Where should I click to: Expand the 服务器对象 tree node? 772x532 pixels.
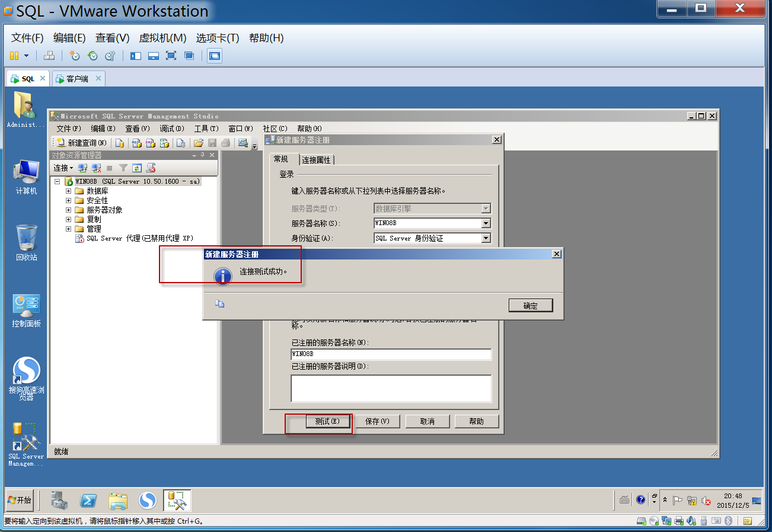pyautogui.click(x=68, y=210)
